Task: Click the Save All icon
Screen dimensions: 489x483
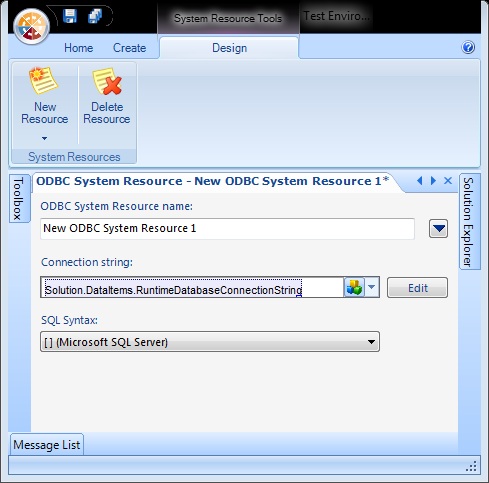Action: [95, 16]
